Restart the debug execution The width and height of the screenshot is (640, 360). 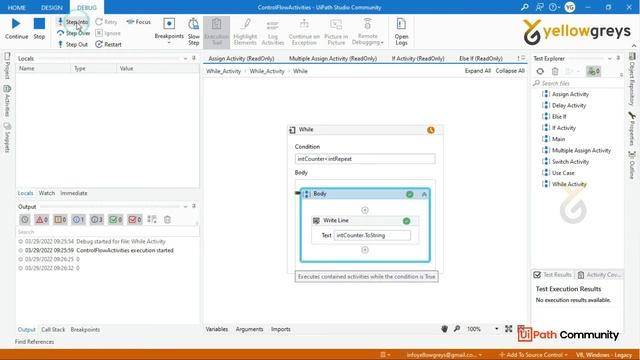click(x=109, y=44)
